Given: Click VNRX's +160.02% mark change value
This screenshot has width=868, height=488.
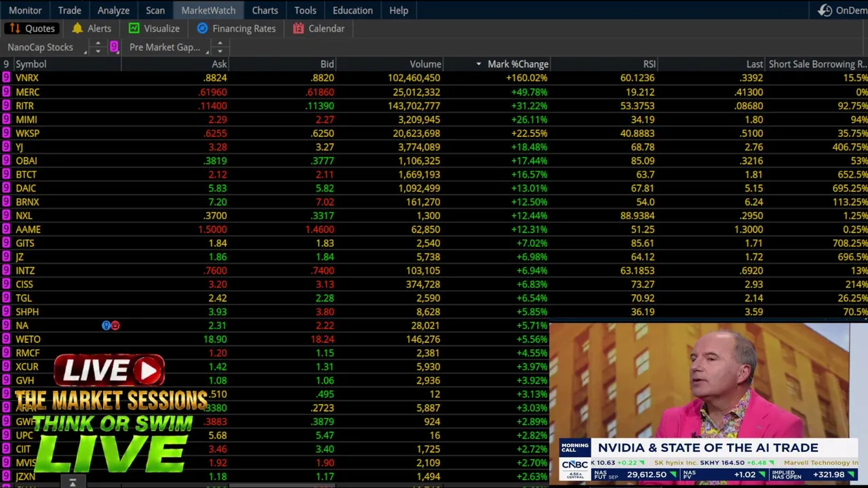Looking at the screenshot, I should (x=526, y=78).
